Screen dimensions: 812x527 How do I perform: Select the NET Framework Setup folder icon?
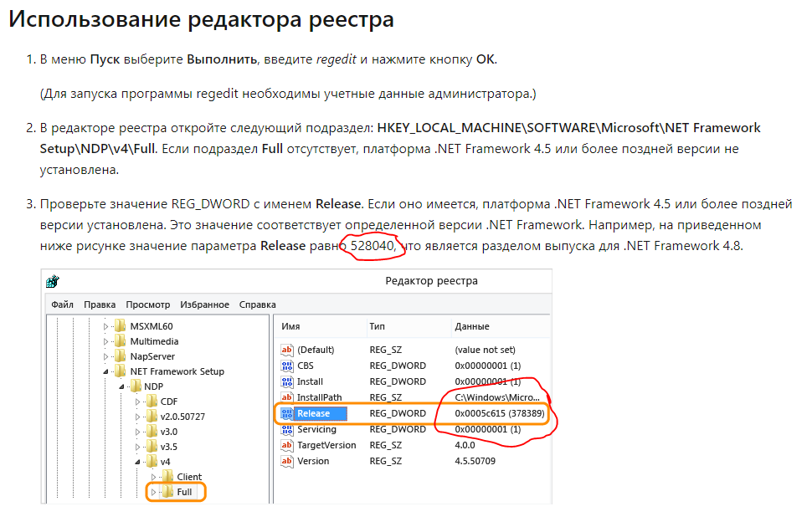tap(121, 371)
